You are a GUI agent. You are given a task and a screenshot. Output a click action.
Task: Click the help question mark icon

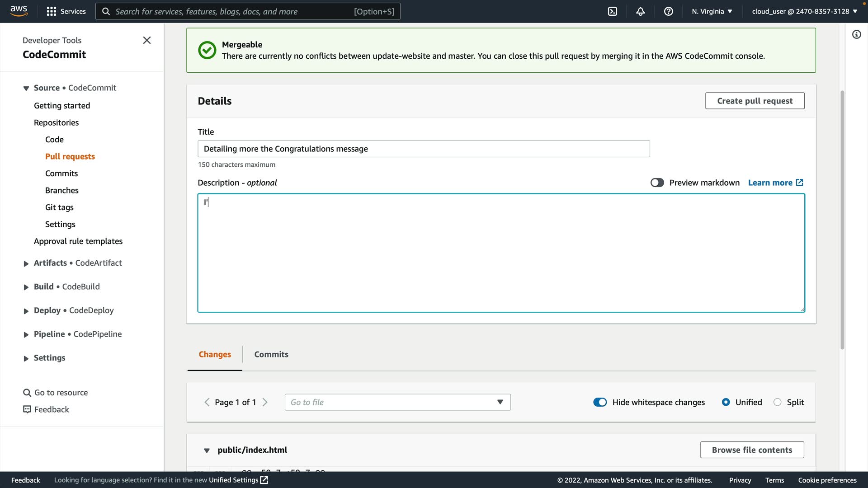point(668,11)
